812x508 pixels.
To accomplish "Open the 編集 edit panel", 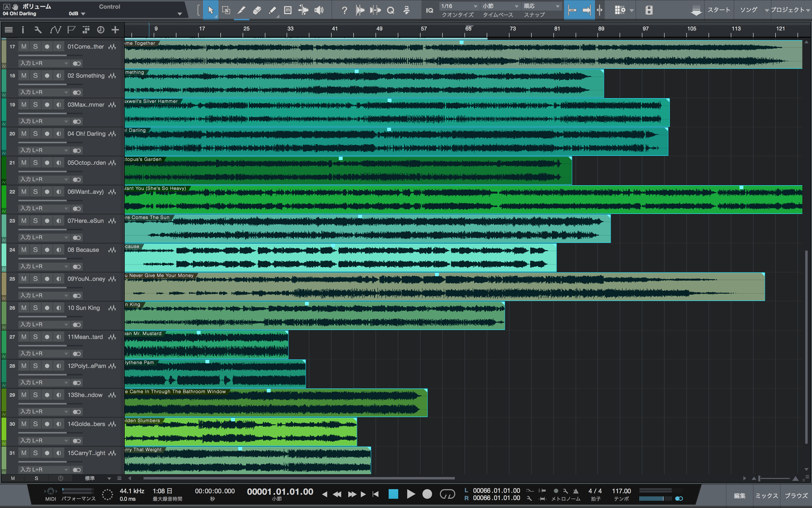I will coord(739,496).
